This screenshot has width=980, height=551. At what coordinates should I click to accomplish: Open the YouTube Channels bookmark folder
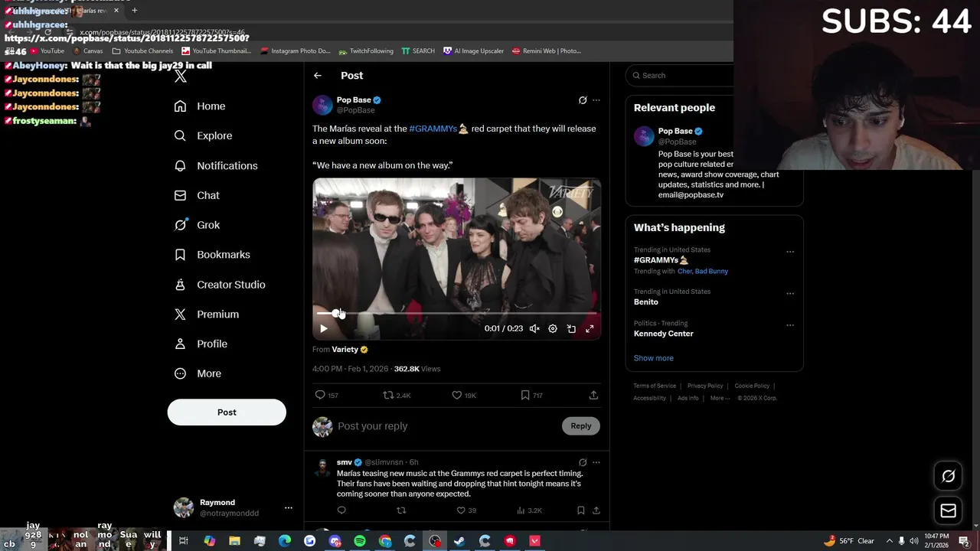142,51
